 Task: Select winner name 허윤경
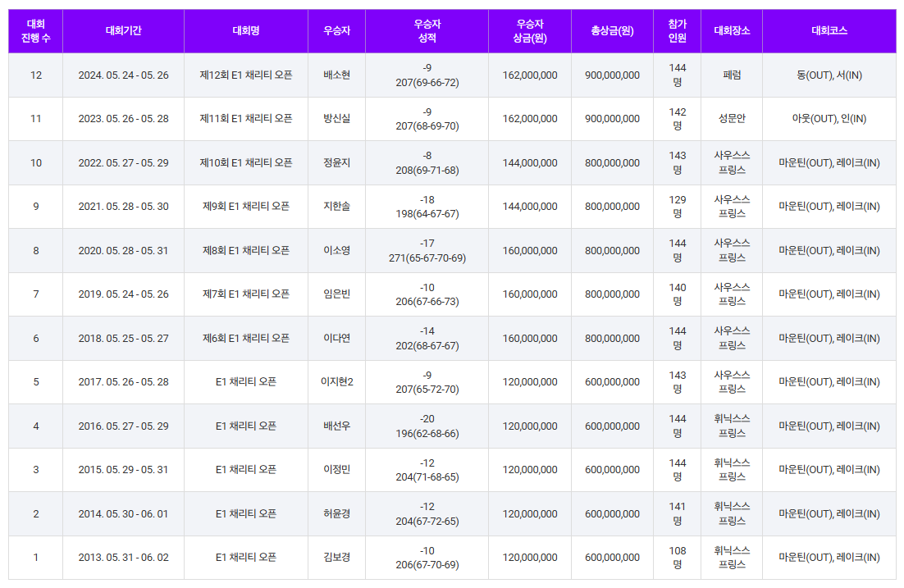[336, 513]
